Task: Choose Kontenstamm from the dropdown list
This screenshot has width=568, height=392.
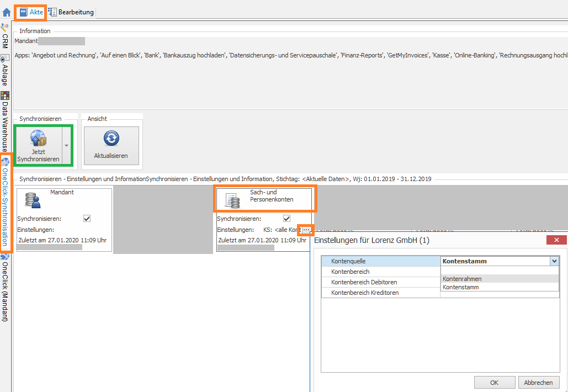Action: 500,287
